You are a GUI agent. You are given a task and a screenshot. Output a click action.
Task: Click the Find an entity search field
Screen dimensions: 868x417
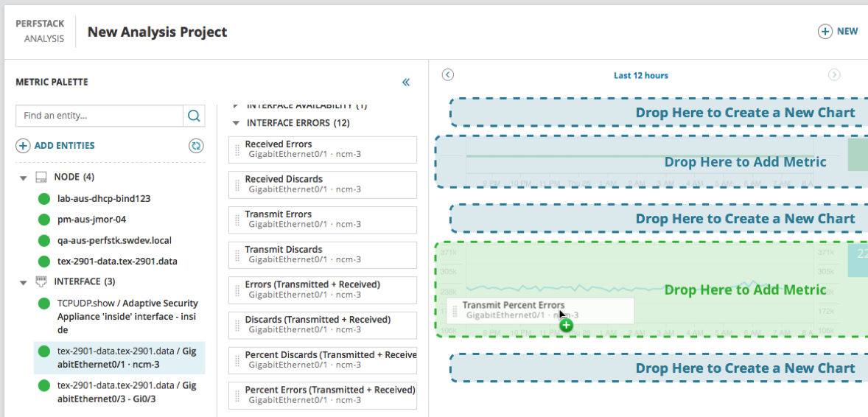point(99,116)
